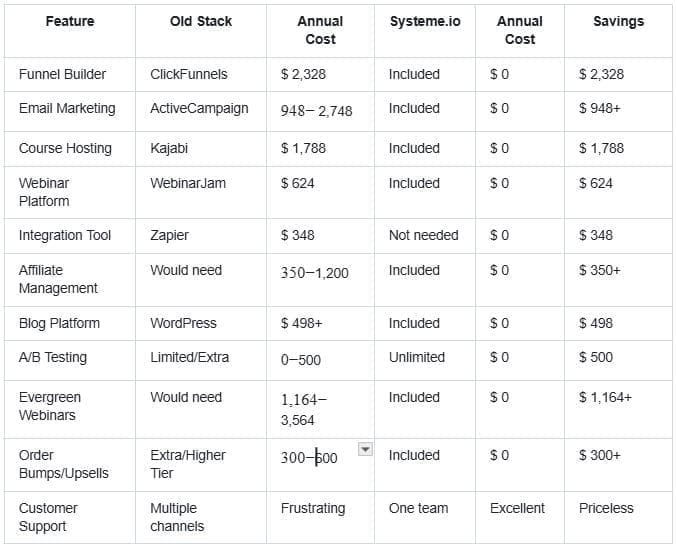
Task: Open the dropdown arrow in the Order Bumps cost cell
Action: tap(365, 450)
